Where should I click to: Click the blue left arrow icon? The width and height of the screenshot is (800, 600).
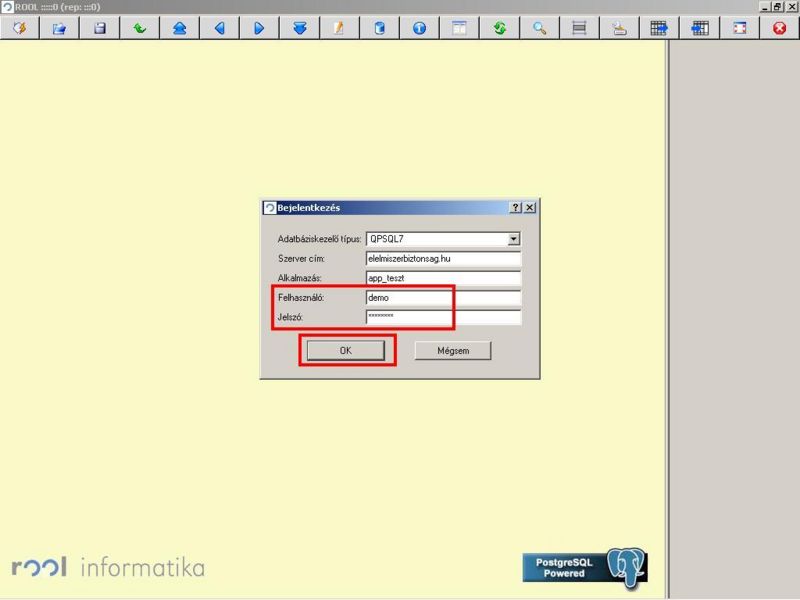[219, 29]
